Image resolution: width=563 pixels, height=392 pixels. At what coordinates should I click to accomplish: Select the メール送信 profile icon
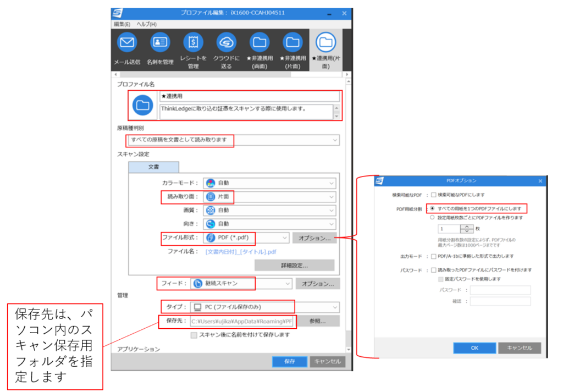point(127,43)
